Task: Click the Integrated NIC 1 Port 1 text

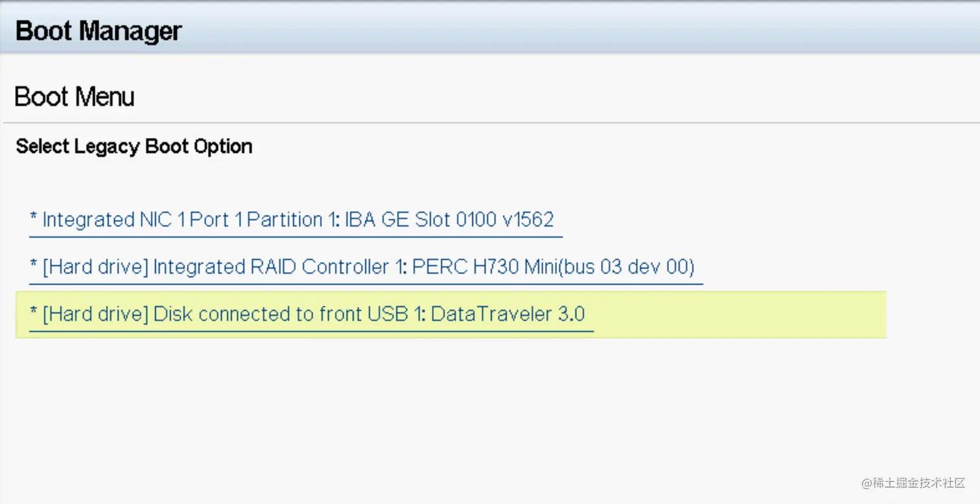Action: click(143, 220)
